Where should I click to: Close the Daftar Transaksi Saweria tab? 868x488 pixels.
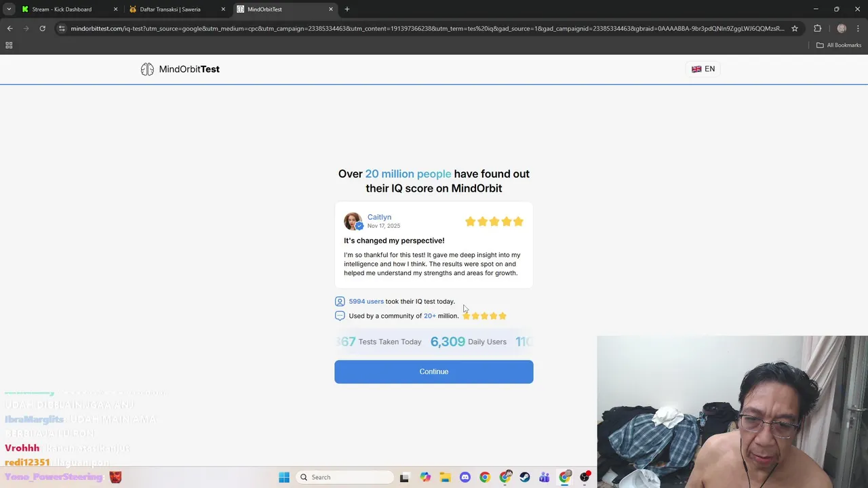point(223,9)
